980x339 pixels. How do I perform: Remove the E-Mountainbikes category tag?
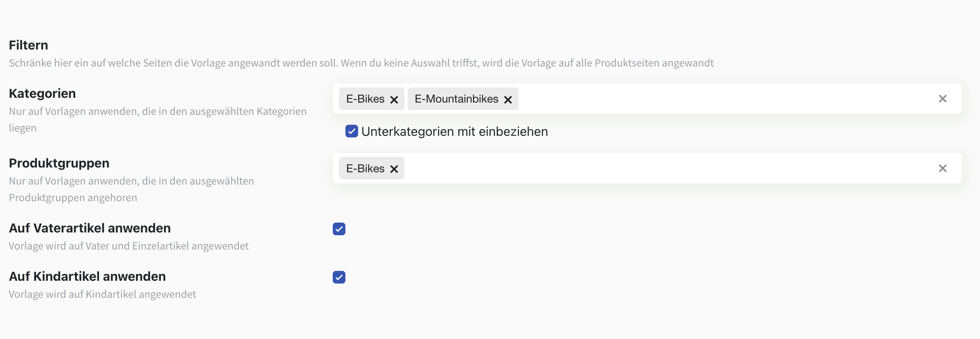pyautogui.click(x=508, y=99)
